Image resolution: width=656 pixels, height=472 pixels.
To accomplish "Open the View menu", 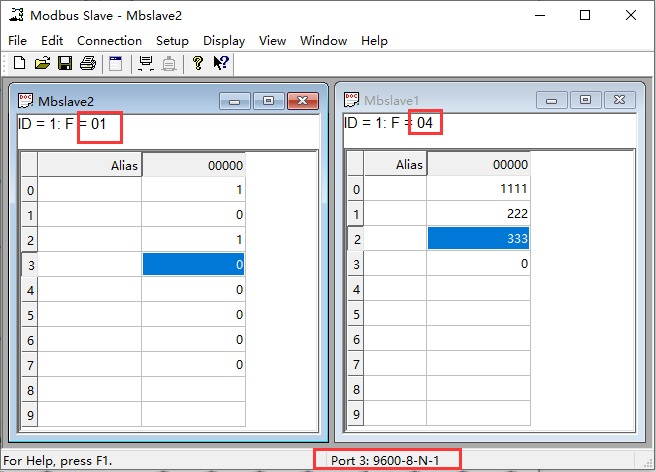I will [272, 41].
